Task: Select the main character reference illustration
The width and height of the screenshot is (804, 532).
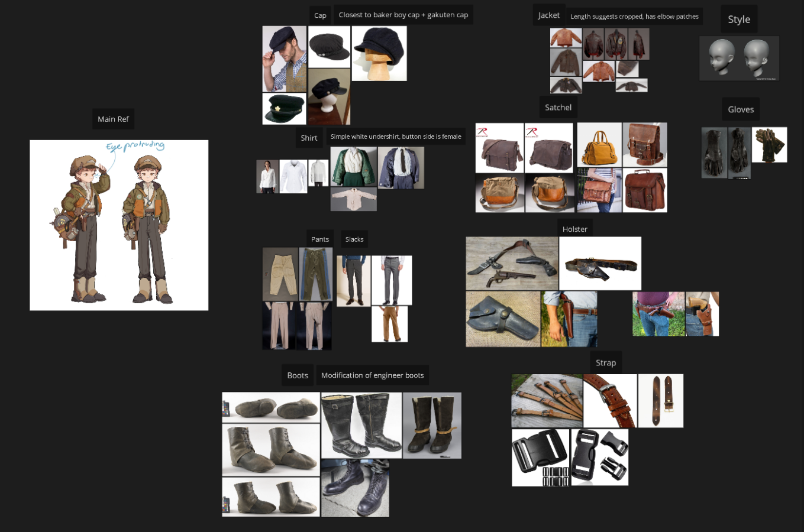Action: pos(119,225)
